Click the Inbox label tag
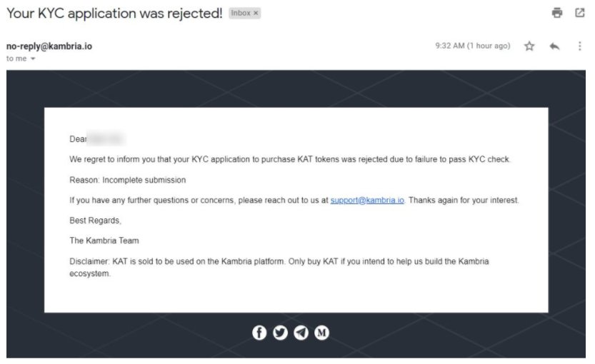This screenshot has width=595, height=364. pyautogui.click(x=241, y=14)
